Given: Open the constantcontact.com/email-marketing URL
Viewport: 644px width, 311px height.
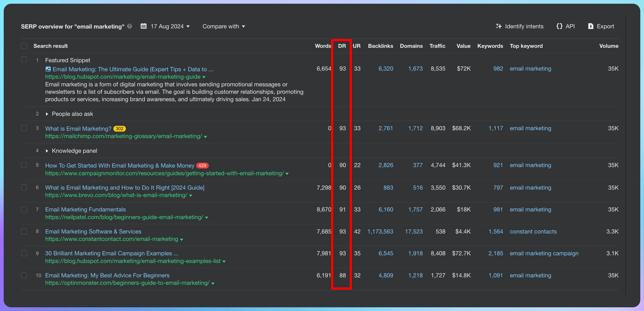Looking at the screenshot, I should pyautogui.click(x=112, y=239).
